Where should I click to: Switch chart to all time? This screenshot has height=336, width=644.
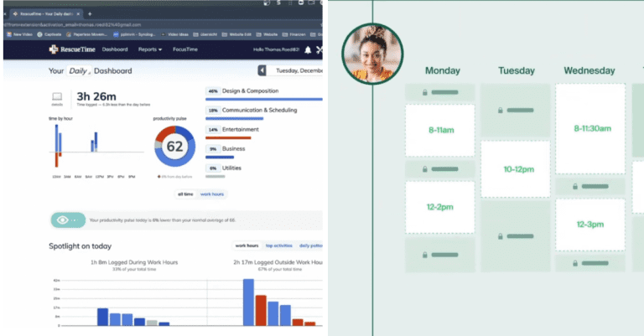tap(185, 194)
